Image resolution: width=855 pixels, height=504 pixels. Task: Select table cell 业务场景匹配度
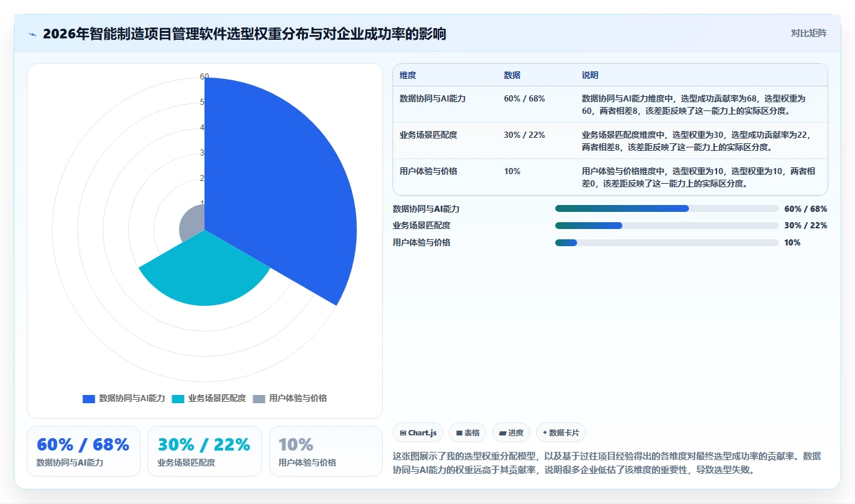(x=428, y=134)
